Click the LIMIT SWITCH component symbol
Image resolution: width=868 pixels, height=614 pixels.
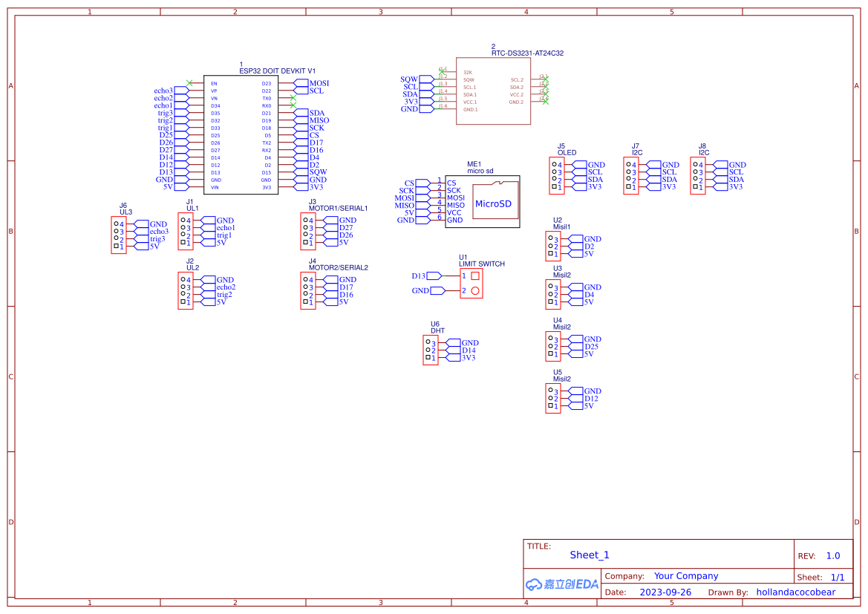[x=471, y=283]
